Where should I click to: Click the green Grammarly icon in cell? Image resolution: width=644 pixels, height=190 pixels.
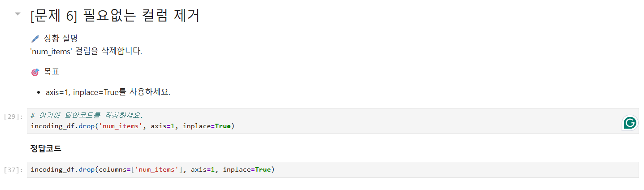630,123
